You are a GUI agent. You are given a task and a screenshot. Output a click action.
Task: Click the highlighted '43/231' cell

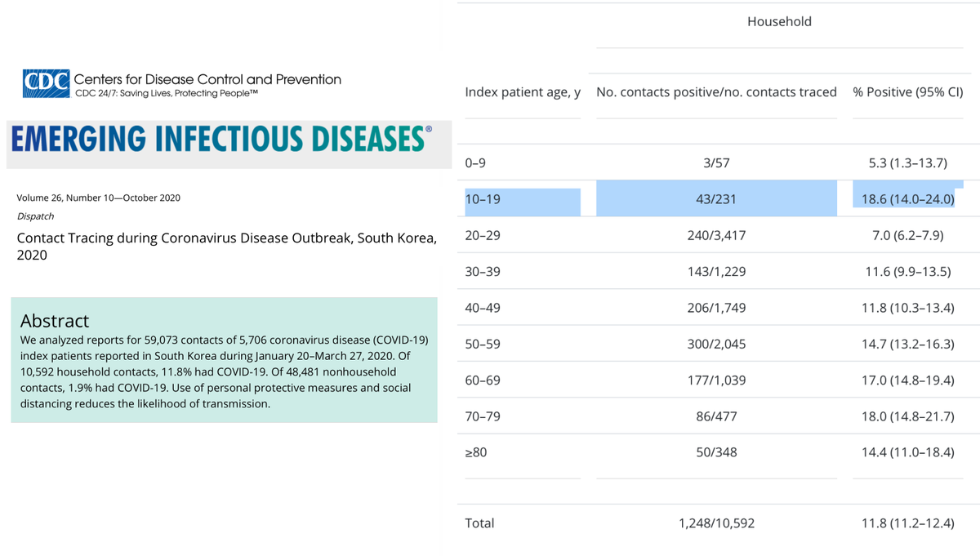pos(716,199)
